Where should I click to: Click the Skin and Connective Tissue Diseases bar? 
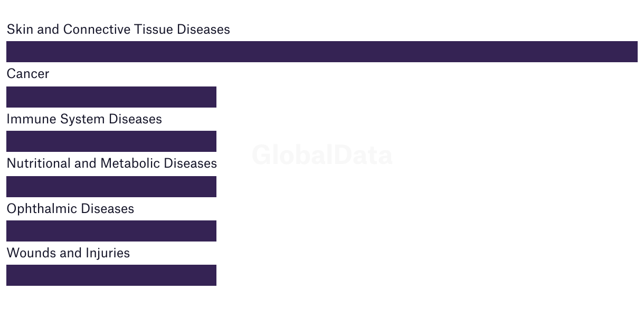322,52
